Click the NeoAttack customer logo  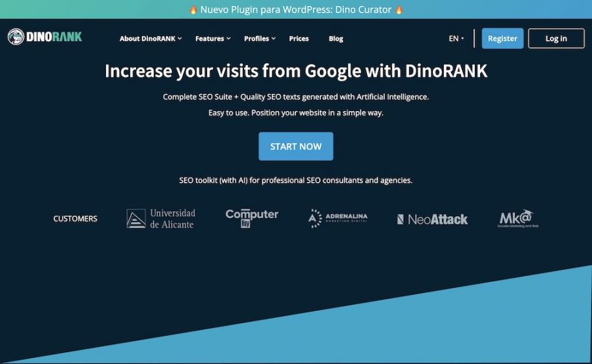[x=432, y=219]
